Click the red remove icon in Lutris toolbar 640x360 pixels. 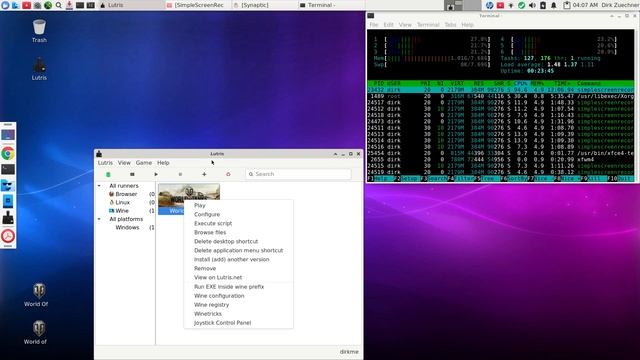(x=228, y=174)
